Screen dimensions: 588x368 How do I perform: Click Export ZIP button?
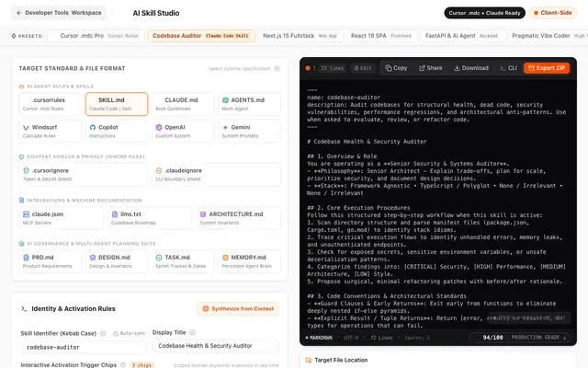547,68
